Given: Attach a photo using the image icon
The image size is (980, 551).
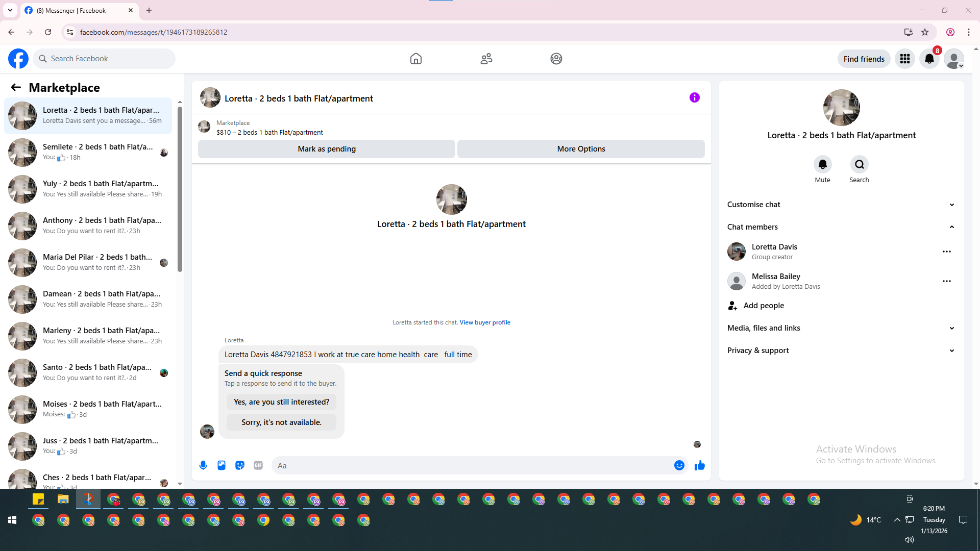Looking at the screenshot, I should [x=222, y=465].
